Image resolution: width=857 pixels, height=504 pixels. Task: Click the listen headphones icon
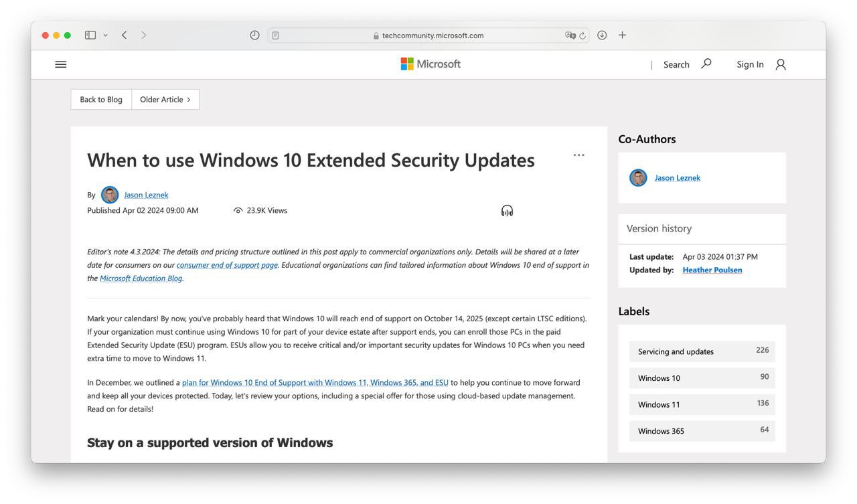[x=507, y=211]
